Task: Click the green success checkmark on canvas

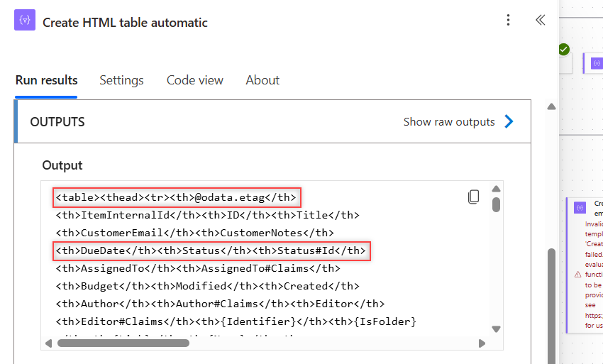Action: (564, 49)
